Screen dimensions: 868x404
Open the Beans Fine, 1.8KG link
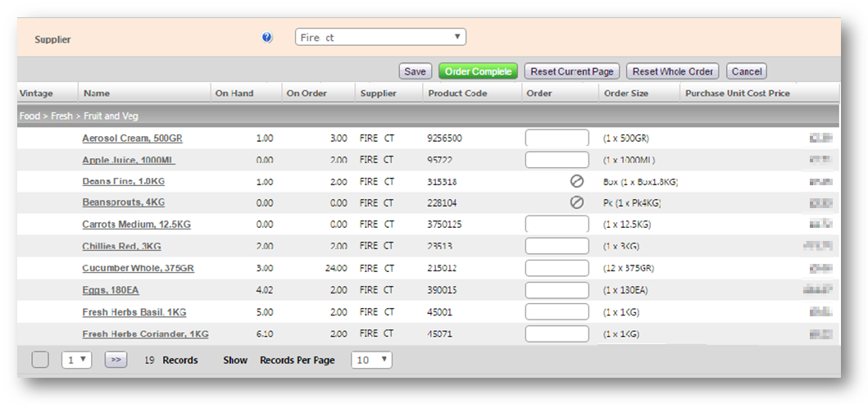pyautogui.click(x=124, y=182)
